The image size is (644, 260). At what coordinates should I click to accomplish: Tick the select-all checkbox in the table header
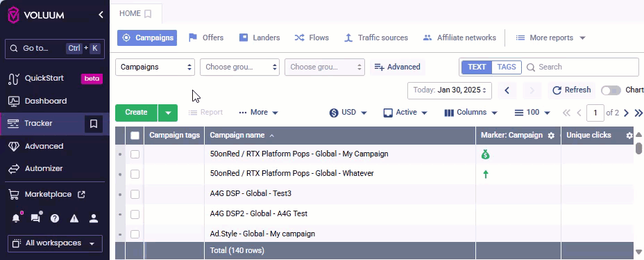pos(135,136)
